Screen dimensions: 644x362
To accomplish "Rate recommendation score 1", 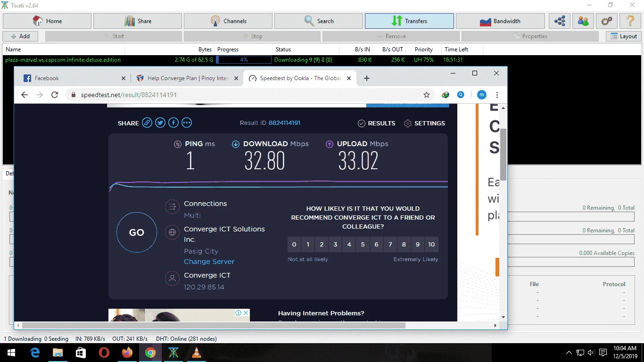I will [x=308, y=244].
